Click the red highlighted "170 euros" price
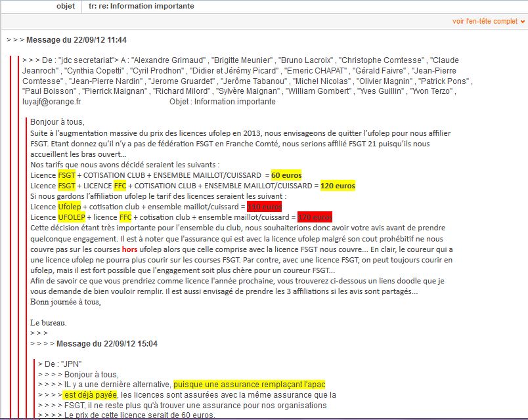The height and width of the screenshot is (420, 528). [x=315, y=217]
